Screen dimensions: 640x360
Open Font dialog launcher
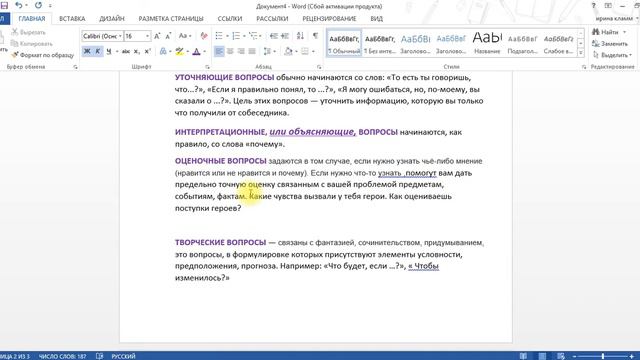[x=207, y=67]
